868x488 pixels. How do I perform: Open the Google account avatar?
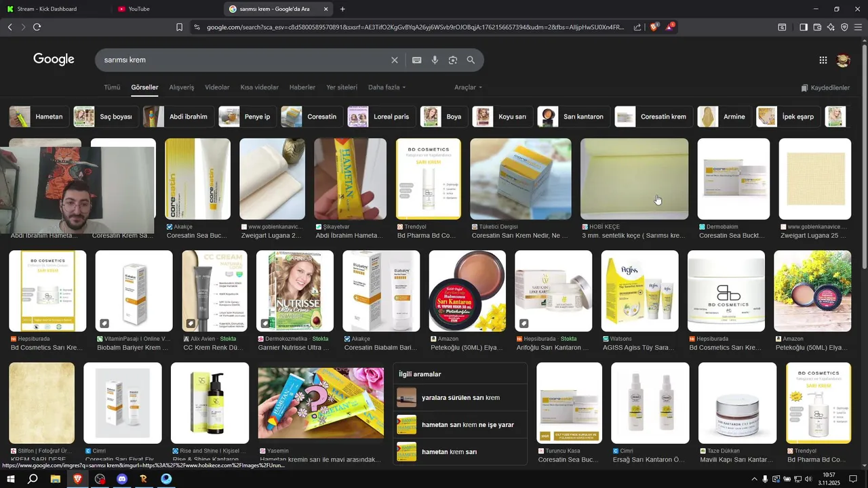pos(843,60)
